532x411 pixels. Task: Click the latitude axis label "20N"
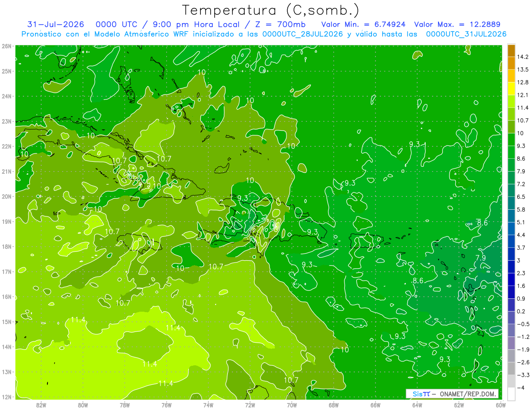point(7,196)
